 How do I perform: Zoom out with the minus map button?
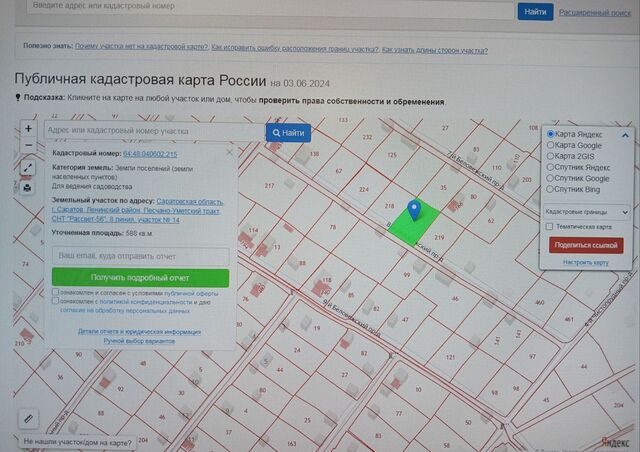28,145
